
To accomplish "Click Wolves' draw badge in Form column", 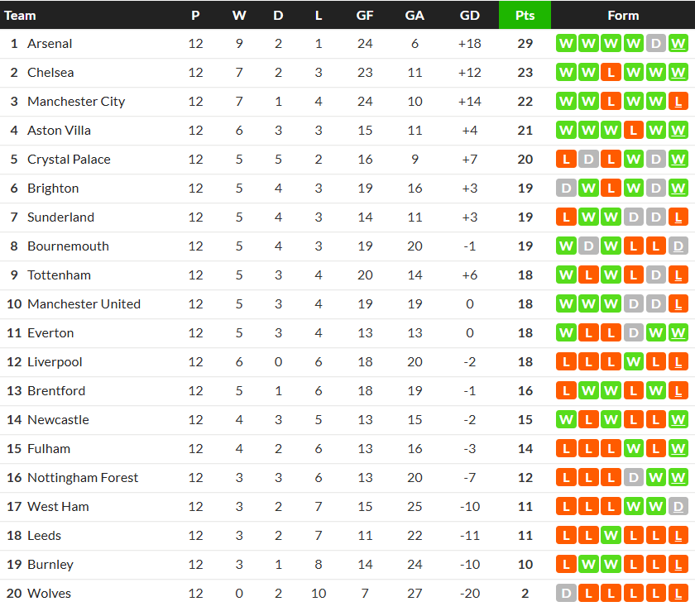I will click(x=567, y=594).
